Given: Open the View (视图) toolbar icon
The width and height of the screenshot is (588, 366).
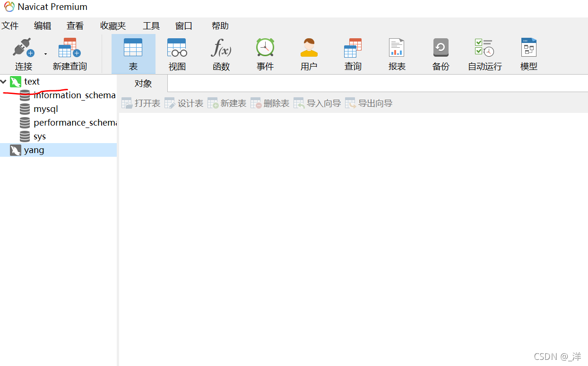Looking at the screenshot, I should point(177,48).
